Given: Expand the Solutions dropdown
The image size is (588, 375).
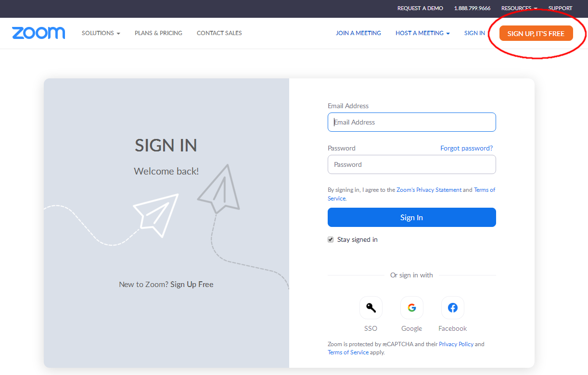Looking at the screenshot, I should (x=101, y=33).
